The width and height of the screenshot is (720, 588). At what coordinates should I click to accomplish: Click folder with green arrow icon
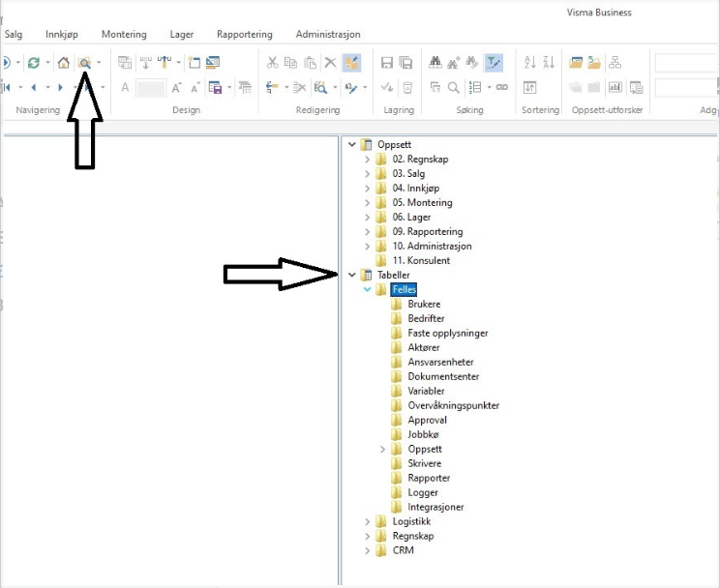point(594,63)
